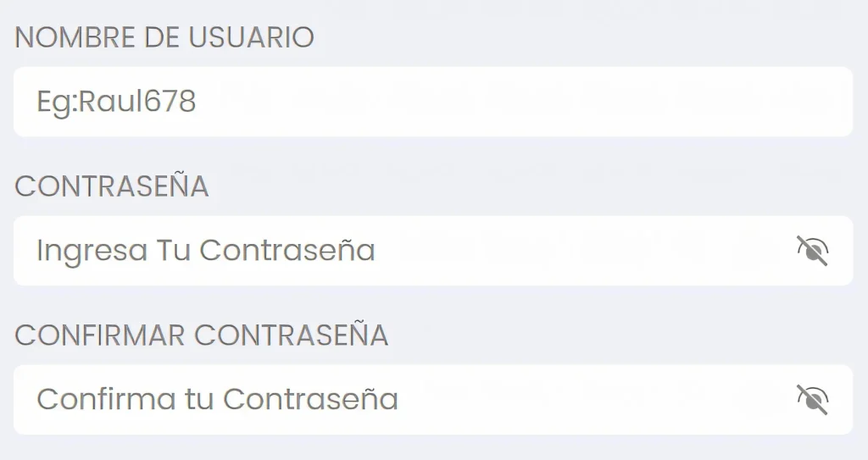The height and width of the screenshot is (460, 868).
Task: Place cursor in the password confirmation box
Action: (407, 400)
